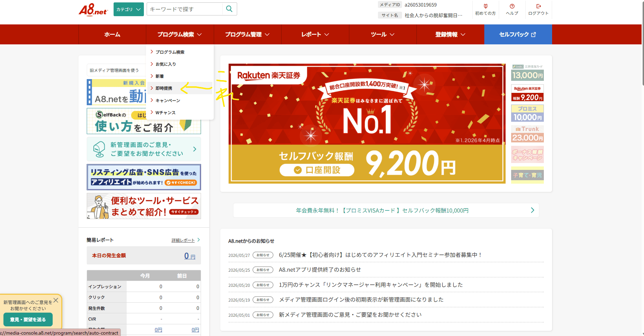Click the 今月 column header

pyautogui.click(x=145, y=276)
